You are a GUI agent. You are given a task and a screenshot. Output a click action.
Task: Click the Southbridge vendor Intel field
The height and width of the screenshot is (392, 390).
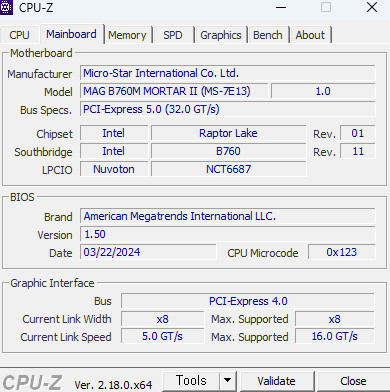(x=114, y=151)
